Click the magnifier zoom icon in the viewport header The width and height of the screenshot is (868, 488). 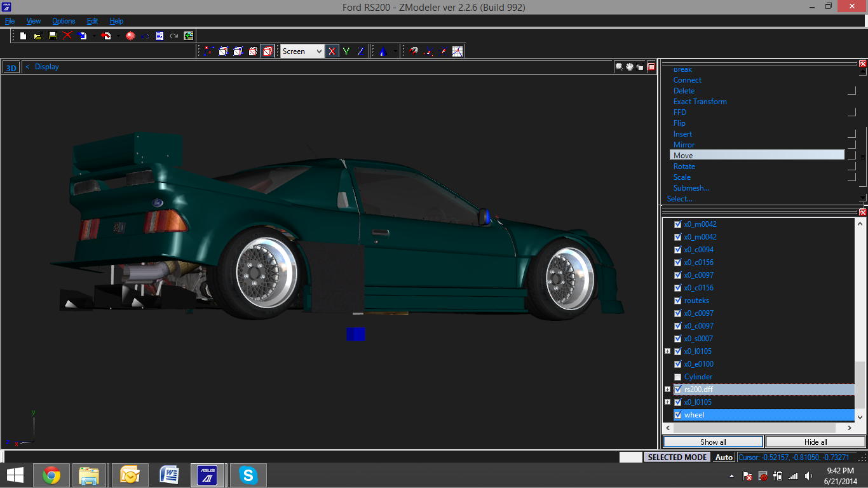(619, 66)
